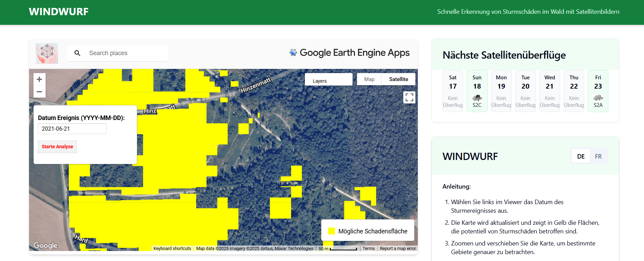
Task: Select the Mon 19 day card
Action: pos(501,91)
